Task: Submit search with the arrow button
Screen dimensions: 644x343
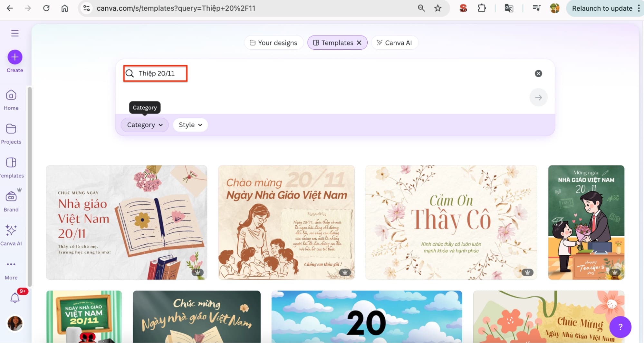Action: (x=538, y=97)
